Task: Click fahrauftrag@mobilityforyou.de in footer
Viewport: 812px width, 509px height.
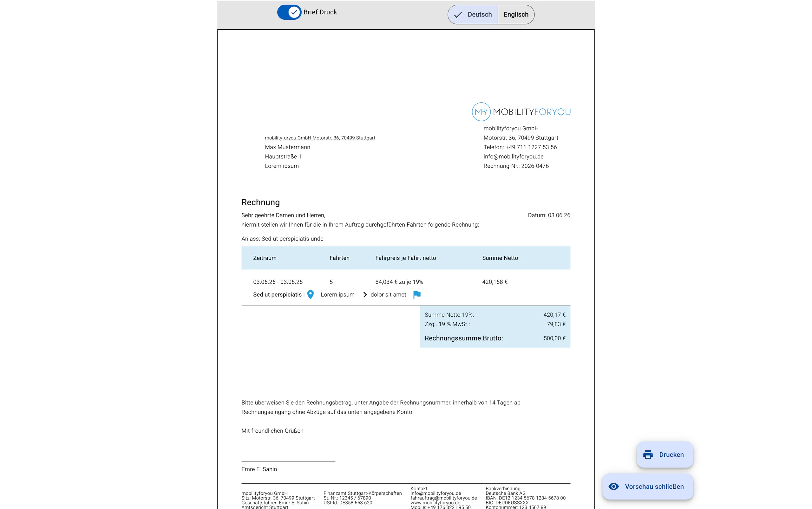Action: [443, 498]
